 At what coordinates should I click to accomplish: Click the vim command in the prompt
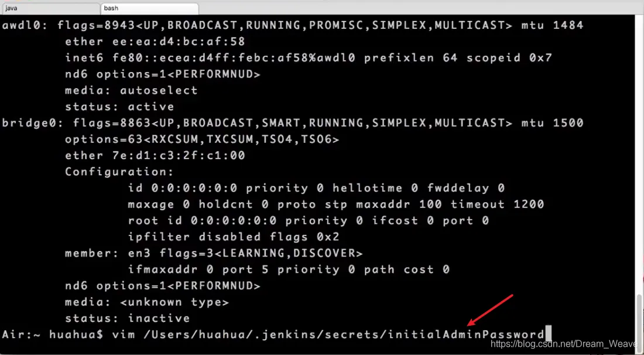124,334
